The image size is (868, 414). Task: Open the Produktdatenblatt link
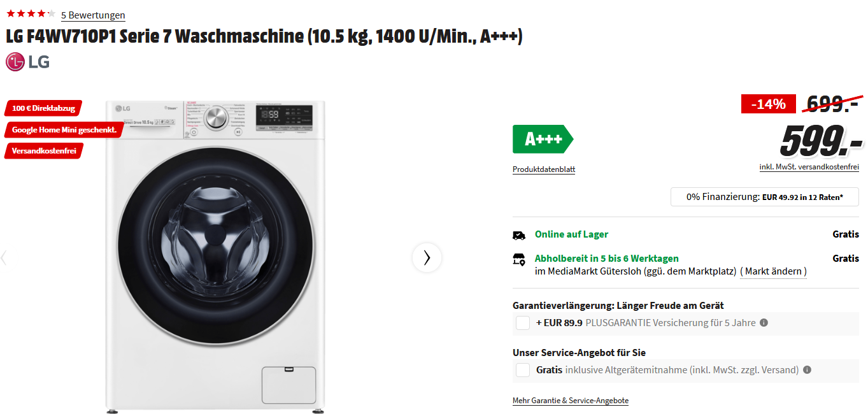click(x=544, y=169)
